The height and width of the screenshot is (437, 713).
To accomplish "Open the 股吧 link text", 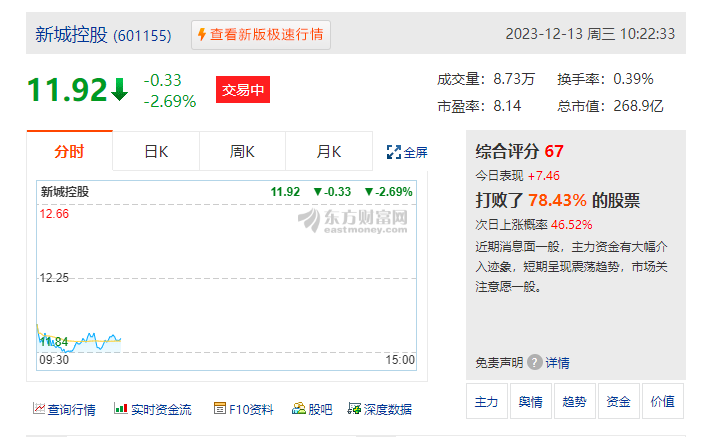I will tap(320, 409).
